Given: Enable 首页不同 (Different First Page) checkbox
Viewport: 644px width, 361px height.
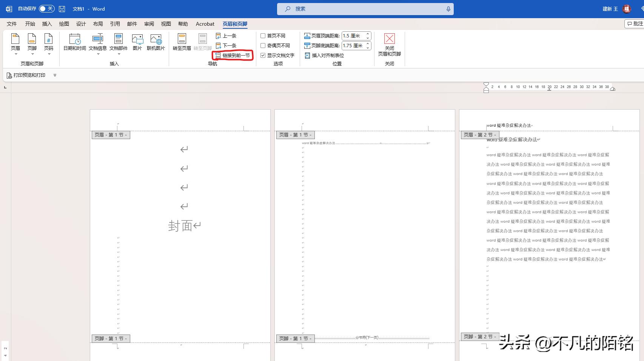Looking at the screenshot, I should click(263, 36).
